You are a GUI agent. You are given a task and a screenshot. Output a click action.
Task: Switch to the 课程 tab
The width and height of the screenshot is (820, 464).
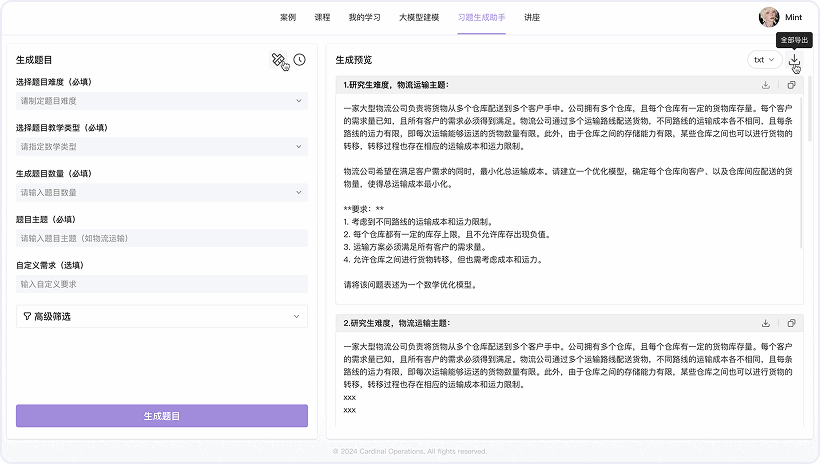pos(322,17)
